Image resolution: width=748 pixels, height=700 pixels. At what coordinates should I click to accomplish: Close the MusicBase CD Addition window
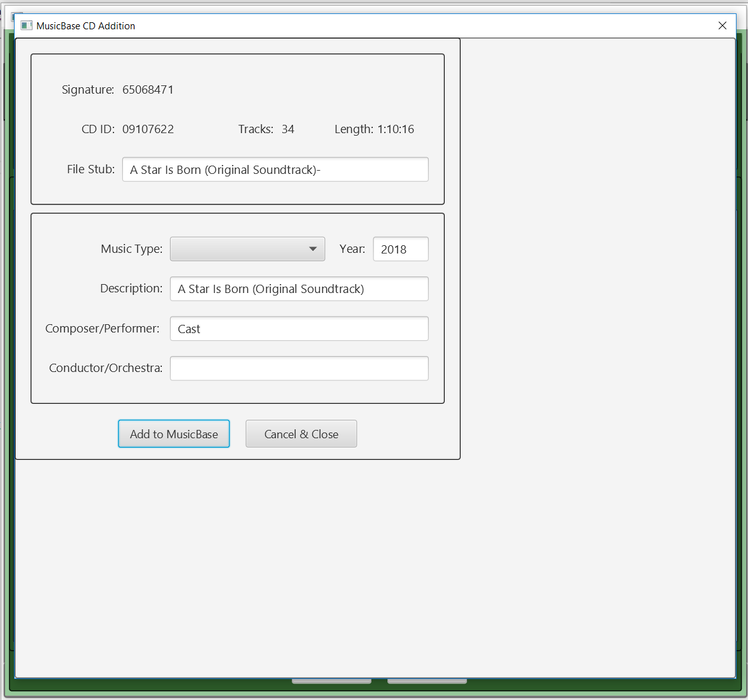click(x=723, y=25)
